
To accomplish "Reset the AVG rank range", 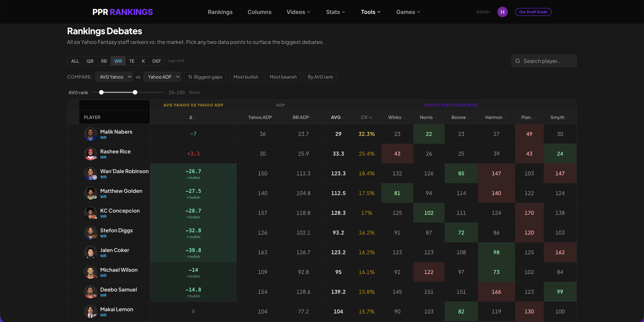I will [195, 93].
